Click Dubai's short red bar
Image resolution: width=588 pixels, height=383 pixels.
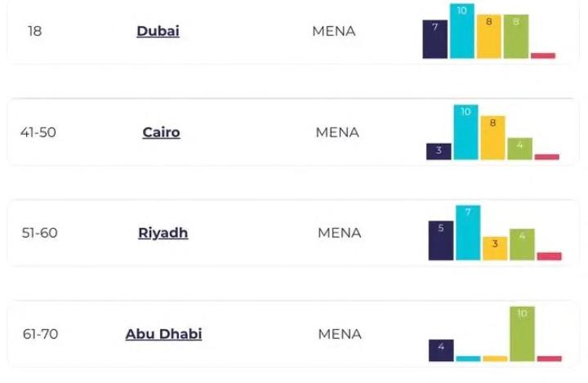click(x=542, y=56)
